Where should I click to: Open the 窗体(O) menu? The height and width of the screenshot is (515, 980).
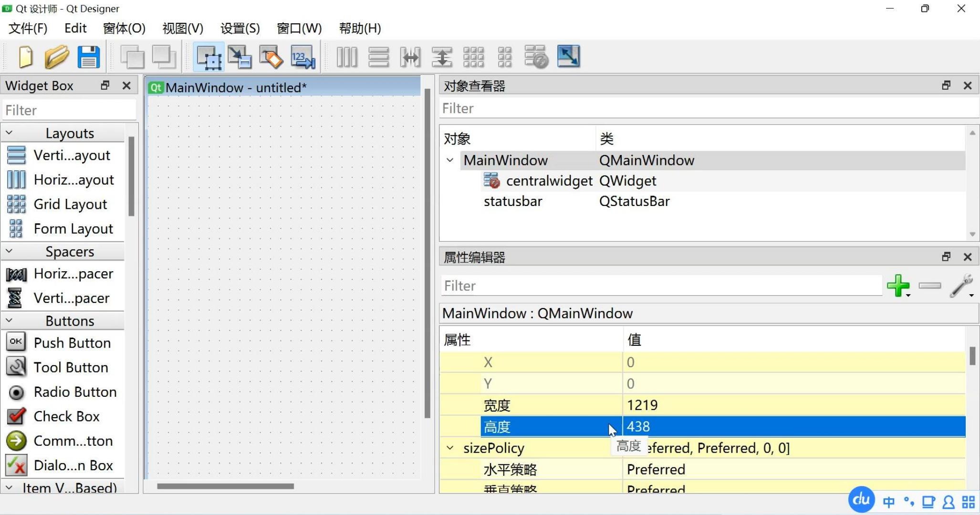124,28
